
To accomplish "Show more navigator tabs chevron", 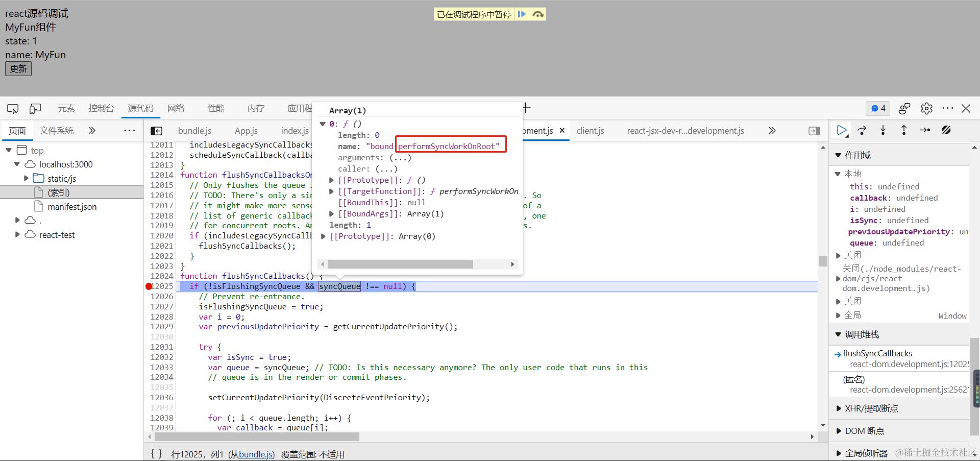I will pos(92,131).
